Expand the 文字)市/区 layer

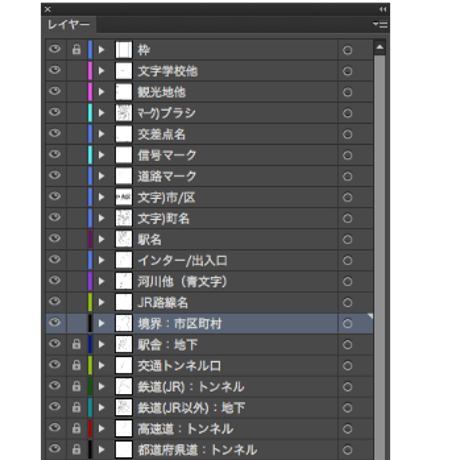tap(101, 197)
